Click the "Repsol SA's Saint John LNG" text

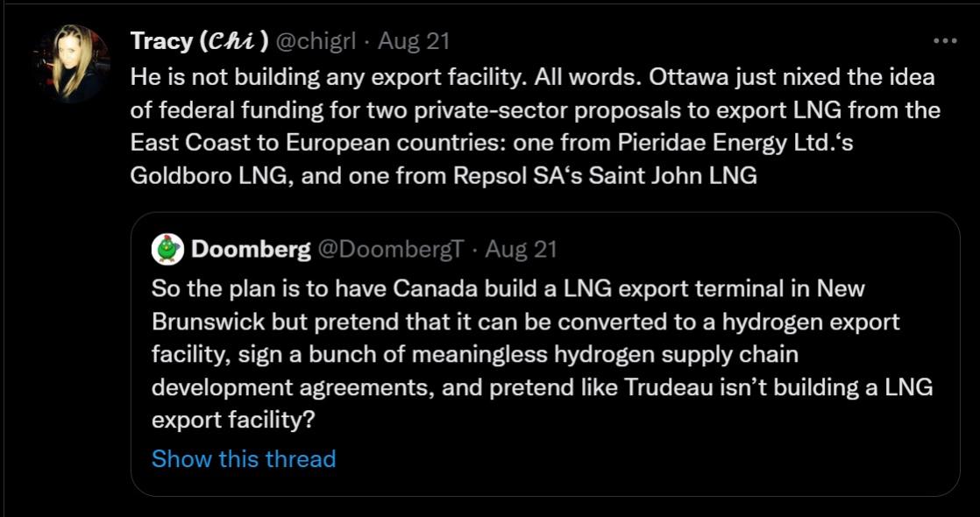[605, 175]
